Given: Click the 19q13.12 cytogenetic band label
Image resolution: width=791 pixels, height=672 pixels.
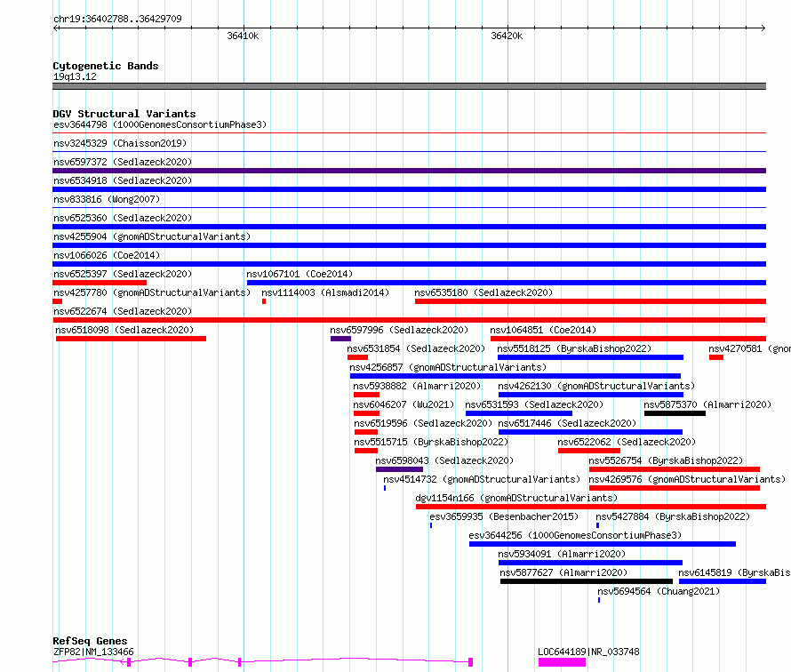Looking at the screenshot, I should pos(75,76).
